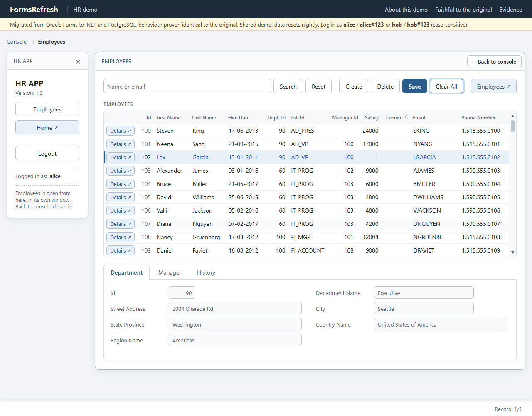Select the Department tab
Viewport: 532px width, 416px height.
(126, 272)
